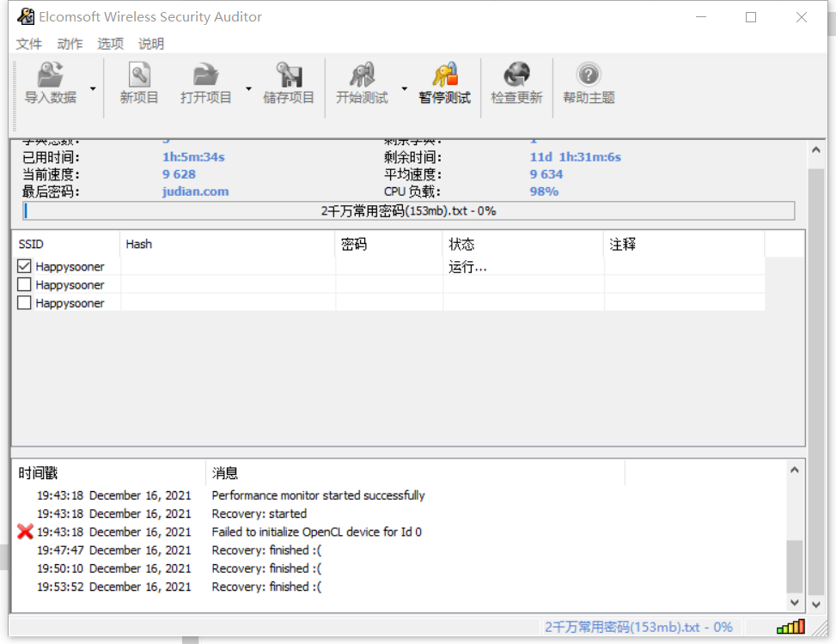Click the average speed 9 634 value

[x=546, y=174]
